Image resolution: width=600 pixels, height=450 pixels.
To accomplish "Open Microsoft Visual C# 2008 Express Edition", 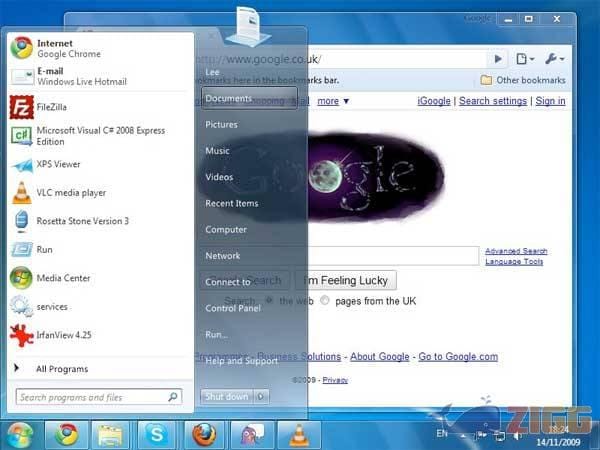I will [x=99, y=136].
